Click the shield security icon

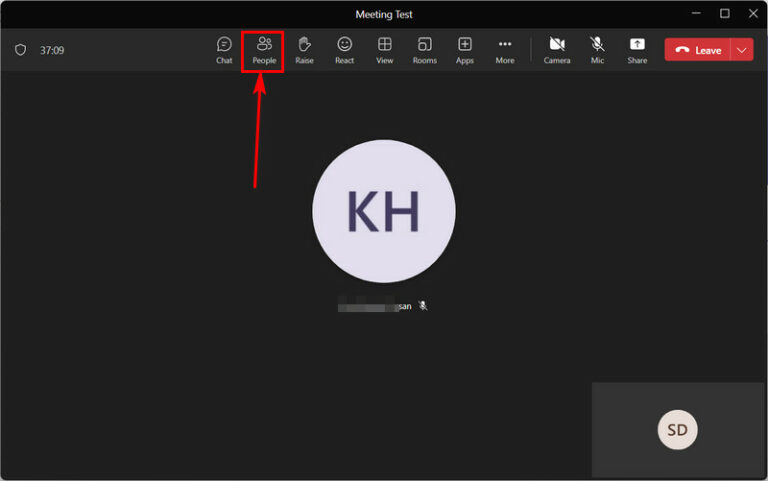tap(20, 50)
